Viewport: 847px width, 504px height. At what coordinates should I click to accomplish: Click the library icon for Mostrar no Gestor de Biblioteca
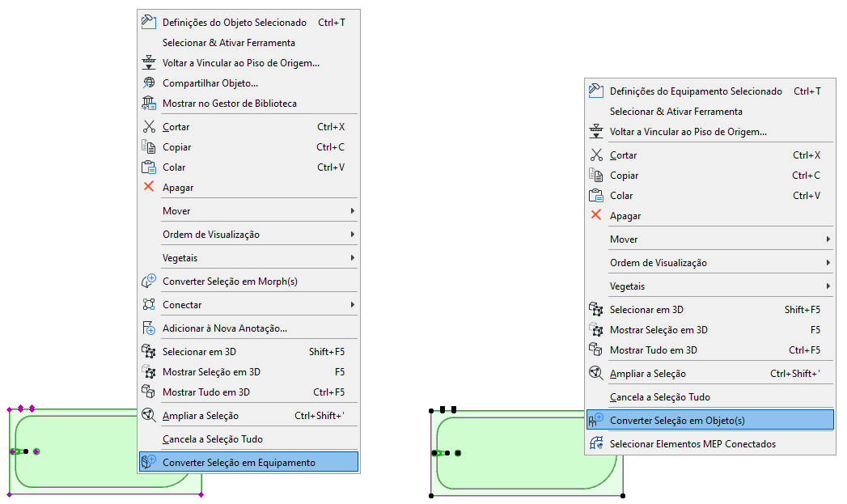pos(149,103)
